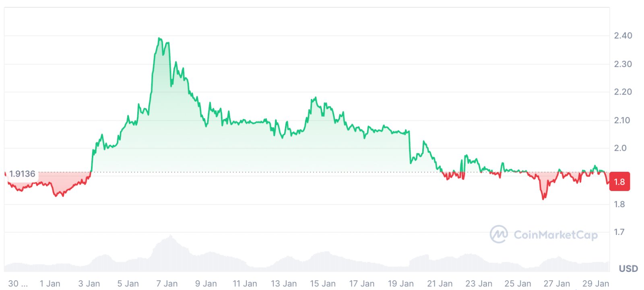
Task: Click the USD currency label
Action: tap(628, 268)
